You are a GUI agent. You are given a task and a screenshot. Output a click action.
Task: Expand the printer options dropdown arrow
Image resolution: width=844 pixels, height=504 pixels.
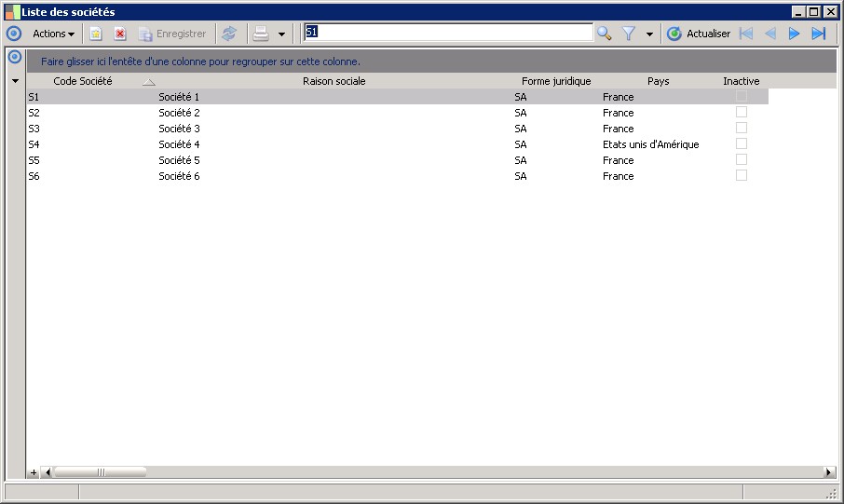click(281, 34)
